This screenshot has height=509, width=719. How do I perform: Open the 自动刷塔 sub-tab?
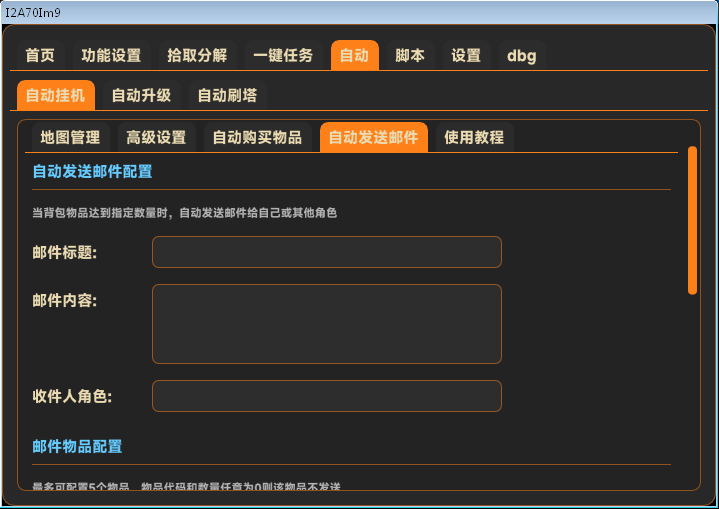click(x=227, y=96)
